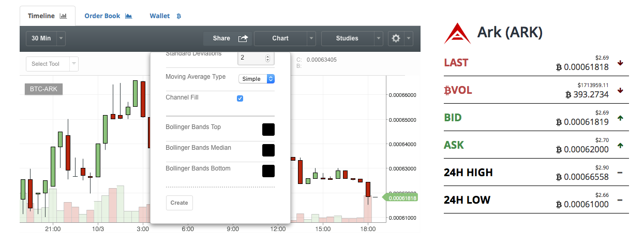Click the $1713959.11 volume amount

pos(593,84)
